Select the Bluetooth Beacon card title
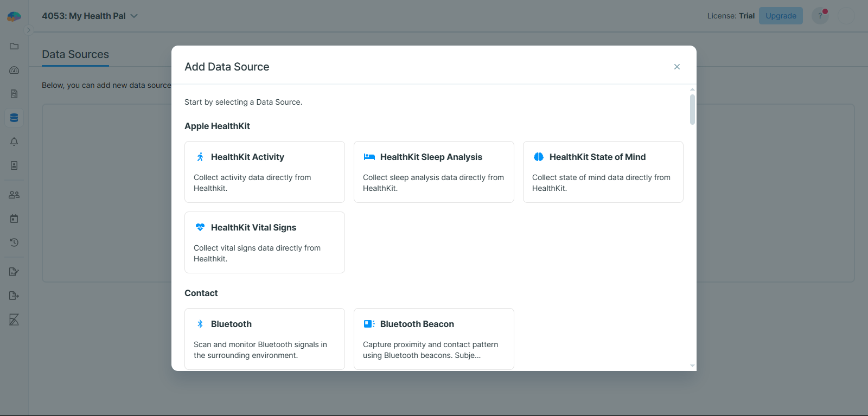 point(417,324)
